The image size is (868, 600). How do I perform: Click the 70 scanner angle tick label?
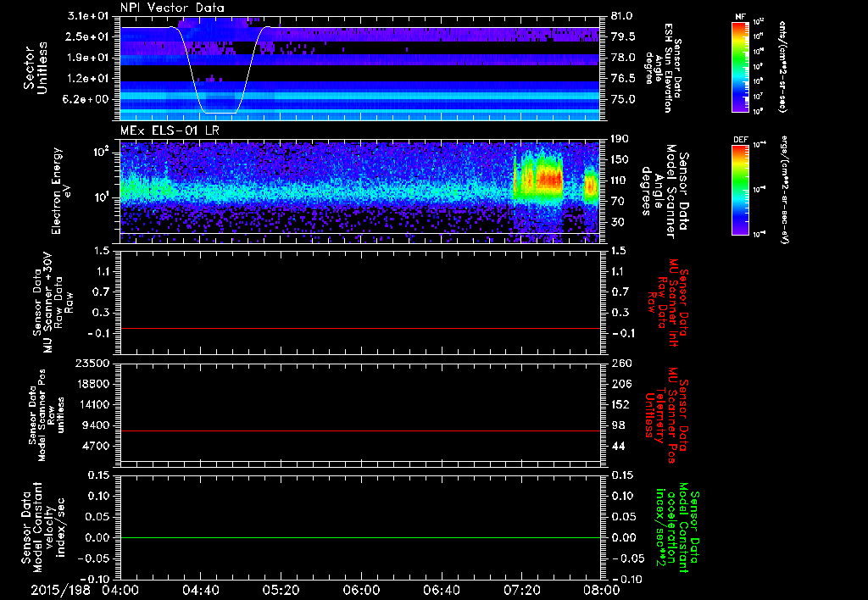(618, 202)
